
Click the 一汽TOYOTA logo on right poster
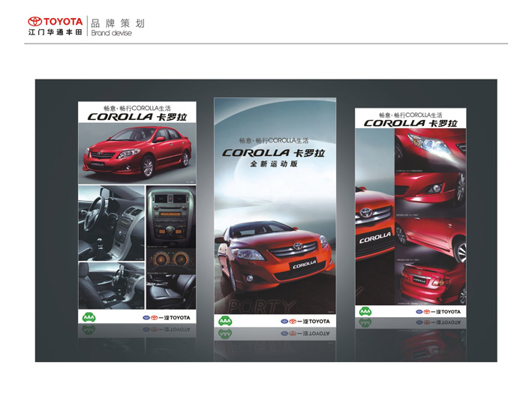[438, 312]
